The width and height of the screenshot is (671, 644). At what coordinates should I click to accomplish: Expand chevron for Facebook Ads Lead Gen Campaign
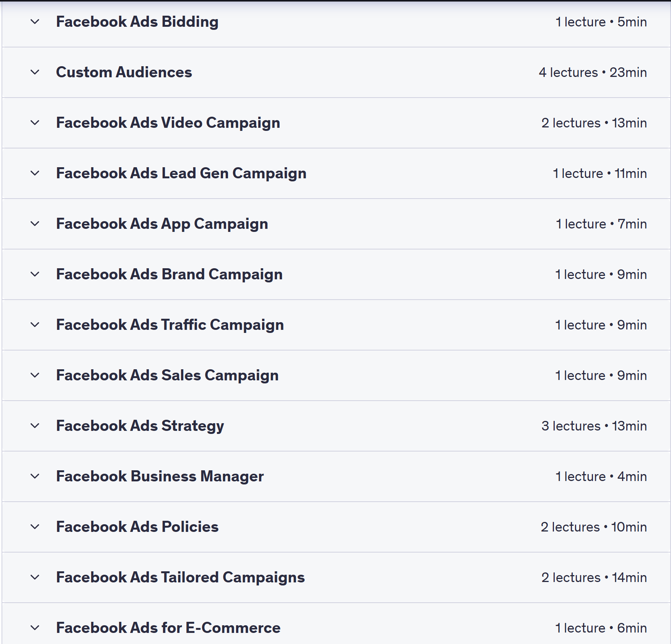point(35,173)
